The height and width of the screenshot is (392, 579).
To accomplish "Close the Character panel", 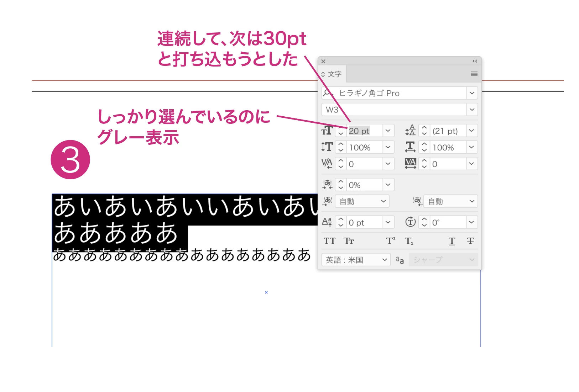I will coord(323,62).
